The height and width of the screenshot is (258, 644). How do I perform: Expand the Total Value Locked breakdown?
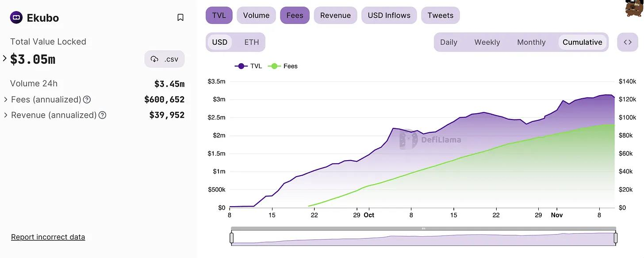pos(5,58)
